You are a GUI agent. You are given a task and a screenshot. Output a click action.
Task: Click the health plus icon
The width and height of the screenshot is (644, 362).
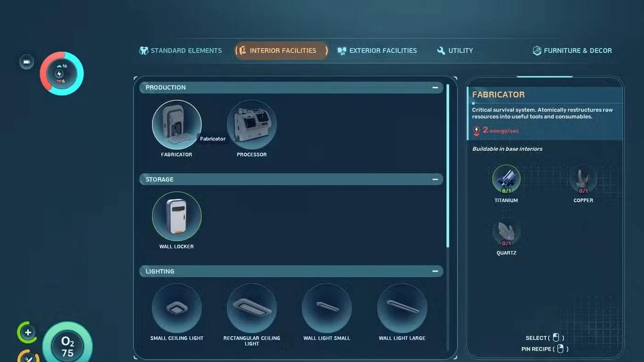[28, 333]
